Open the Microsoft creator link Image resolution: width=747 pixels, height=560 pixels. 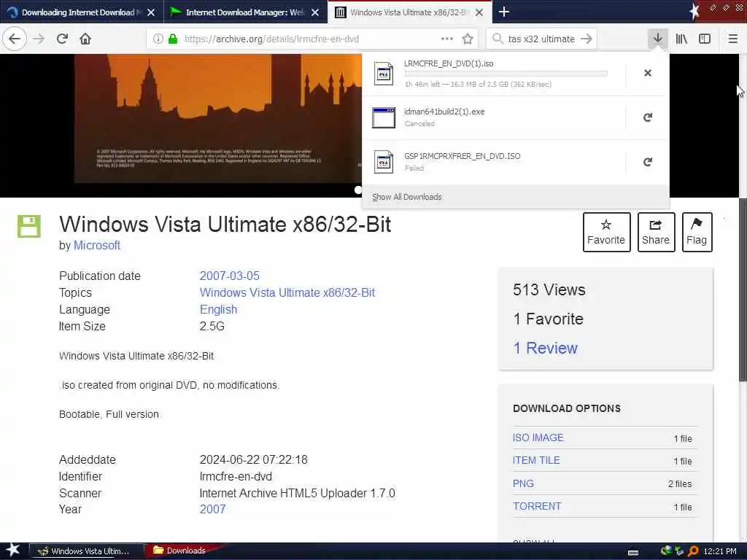click(97, 245)
